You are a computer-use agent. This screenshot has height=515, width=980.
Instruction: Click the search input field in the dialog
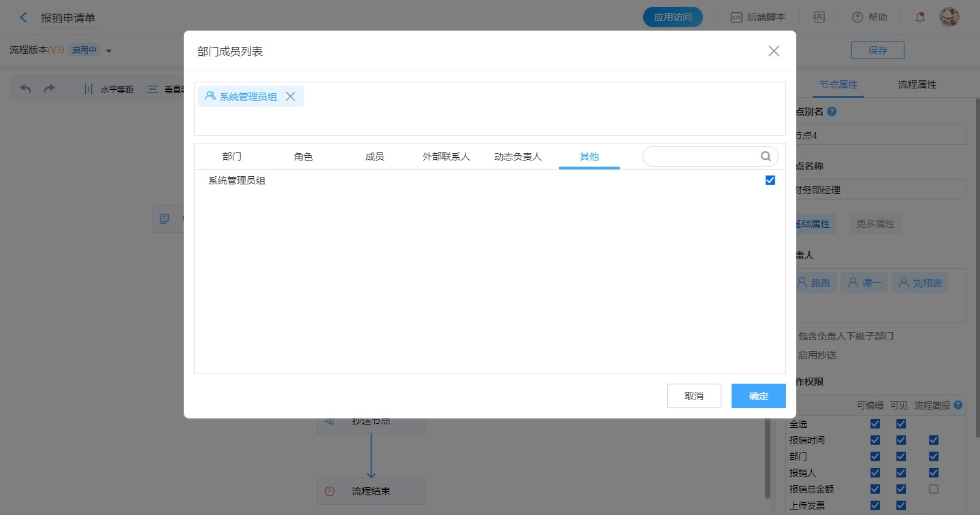click(701, 156)
